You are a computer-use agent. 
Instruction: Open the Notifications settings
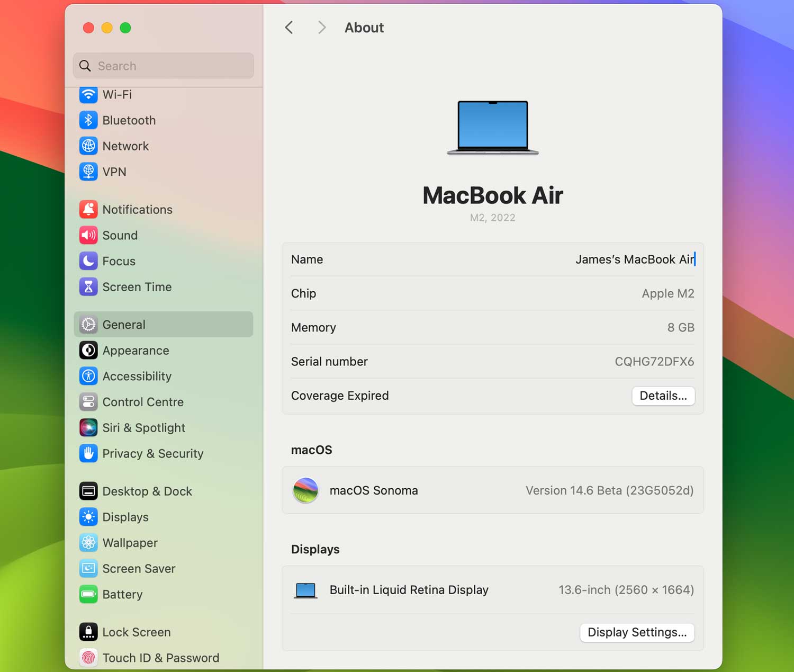pyautogui.click(x=138, y=210)
